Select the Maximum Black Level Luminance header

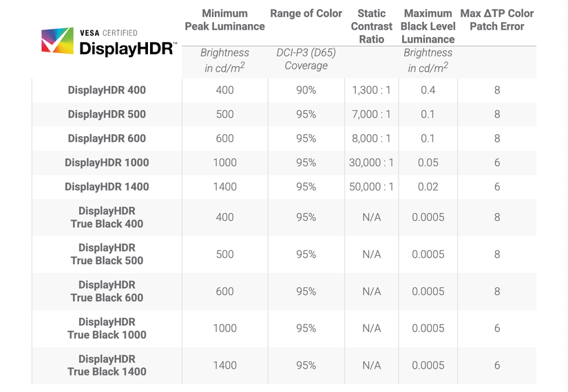point(428,26)
